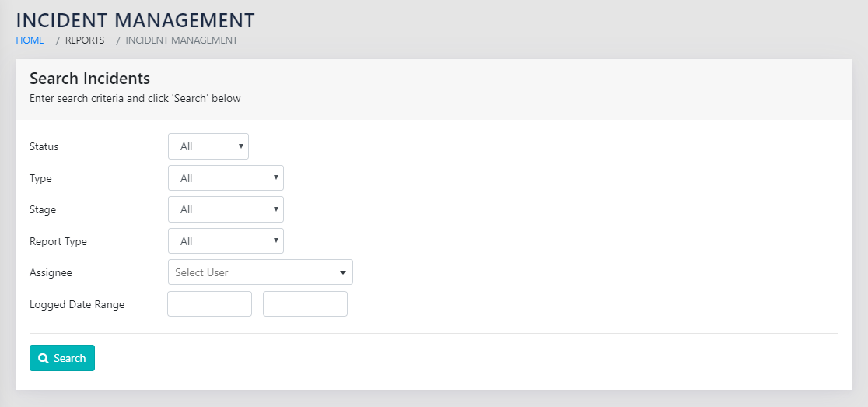The height and width of the screenshot is (407, 868).
Task: Open the Stage filter dropdown
Action: point(225,209)
